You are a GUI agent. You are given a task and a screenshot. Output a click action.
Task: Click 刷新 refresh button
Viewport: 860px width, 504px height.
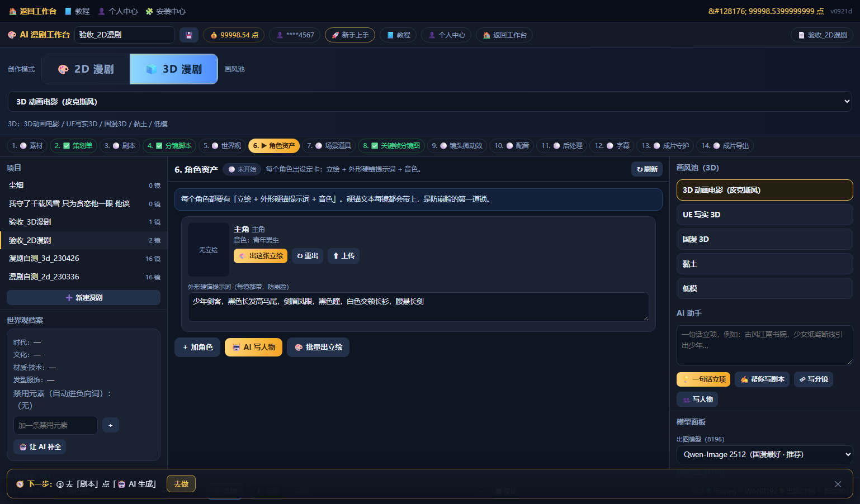[x=647, y=169]
